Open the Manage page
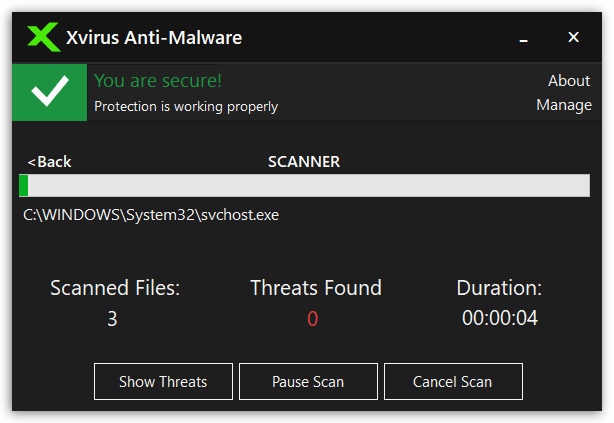 [564, 105]
